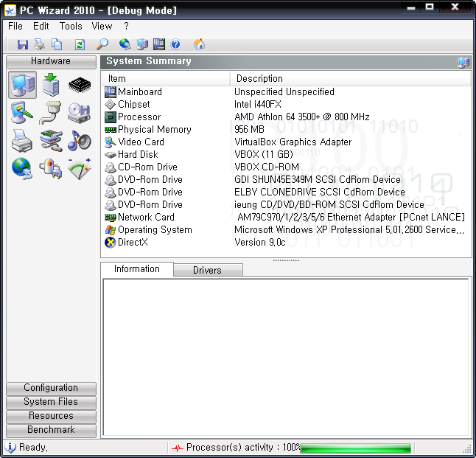Select the Network globe icon in sidebar

22,169
